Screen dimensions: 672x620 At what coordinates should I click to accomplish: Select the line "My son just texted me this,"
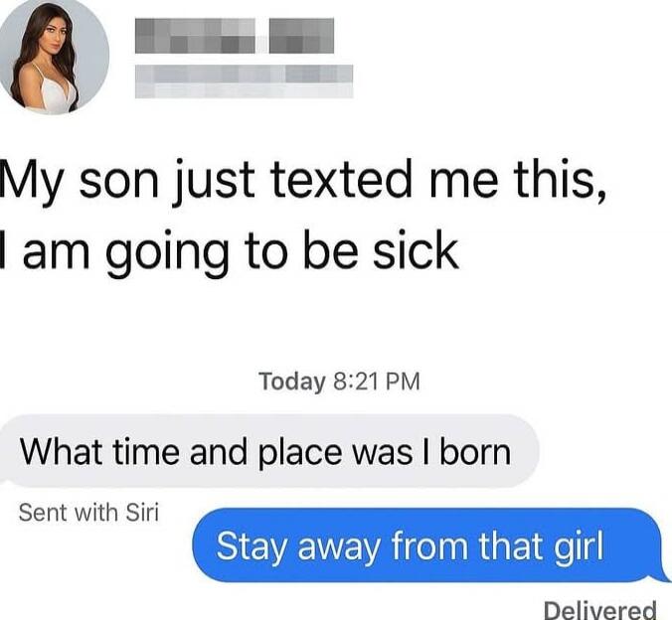(x=303, y=182)
